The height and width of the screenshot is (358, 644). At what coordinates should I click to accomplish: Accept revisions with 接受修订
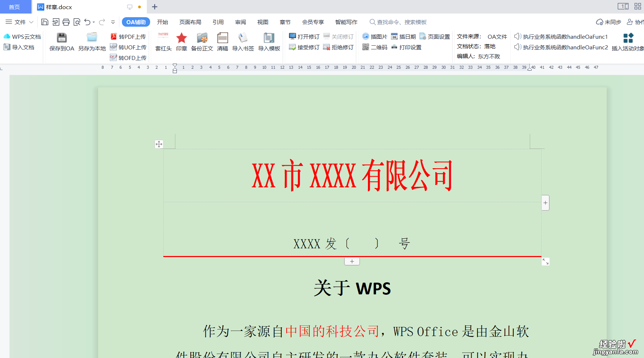304,47
